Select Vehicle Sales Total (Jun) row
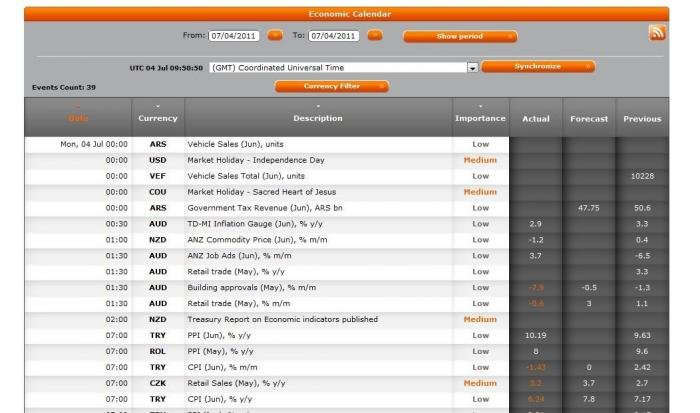This screenshot has width=700, height=413. click(347, 176)
